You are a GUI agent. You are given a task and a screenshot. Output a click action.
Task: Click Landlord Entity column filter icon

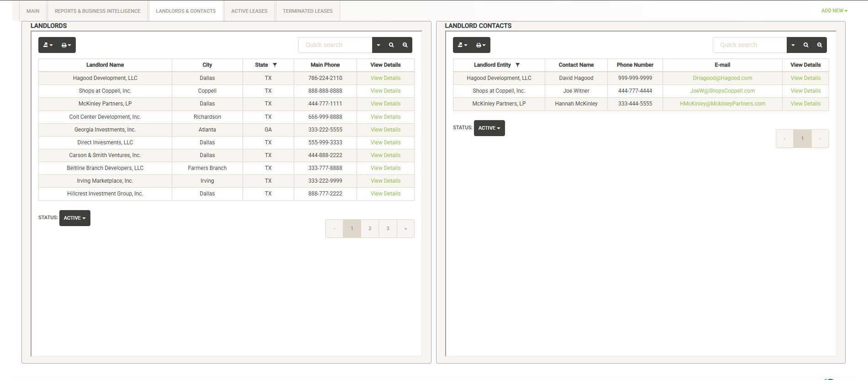click(517, 65)
